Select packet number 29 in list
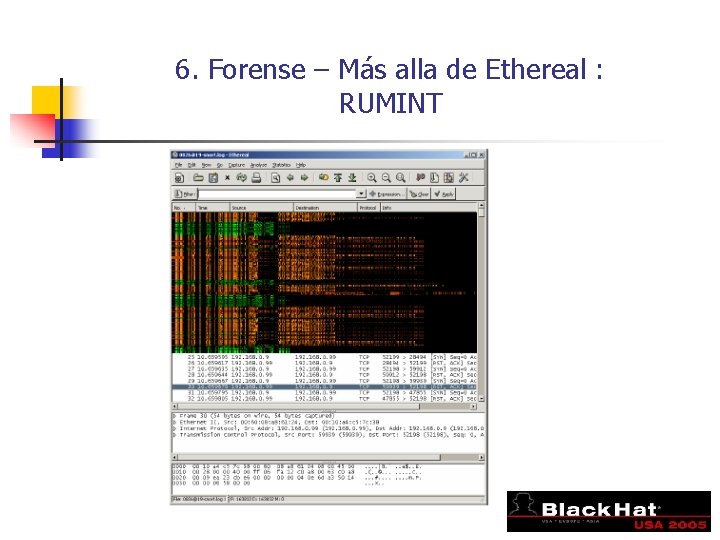The width and height of the screenshot is (720, 540). pyautogui.click(x=325, y=381)
